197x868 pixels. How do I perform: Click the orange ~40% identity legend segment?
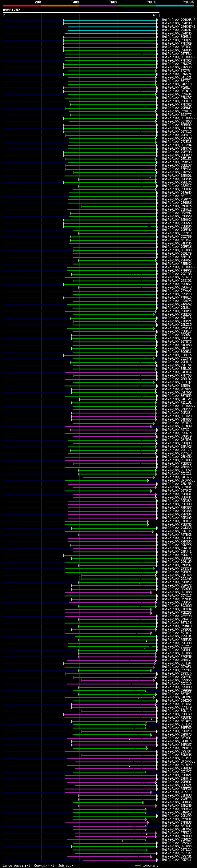60,6
